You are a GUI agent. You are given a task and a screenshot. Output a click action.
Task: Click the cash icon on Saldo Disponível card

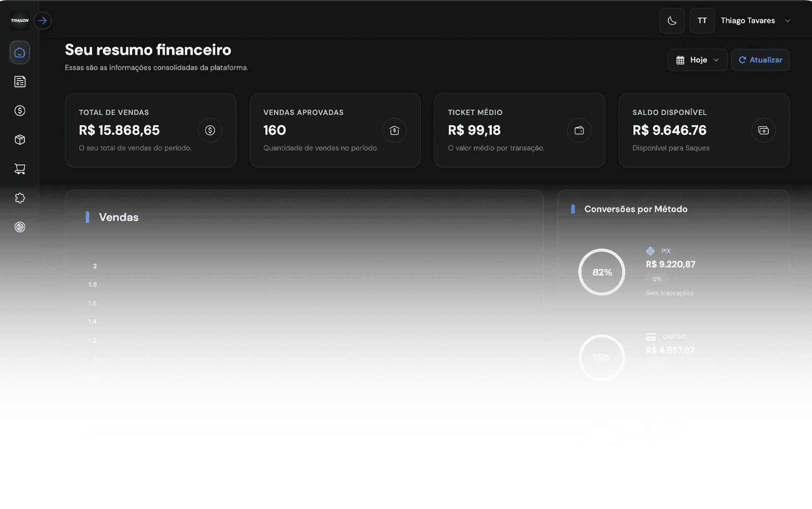[x=764, y=130]
